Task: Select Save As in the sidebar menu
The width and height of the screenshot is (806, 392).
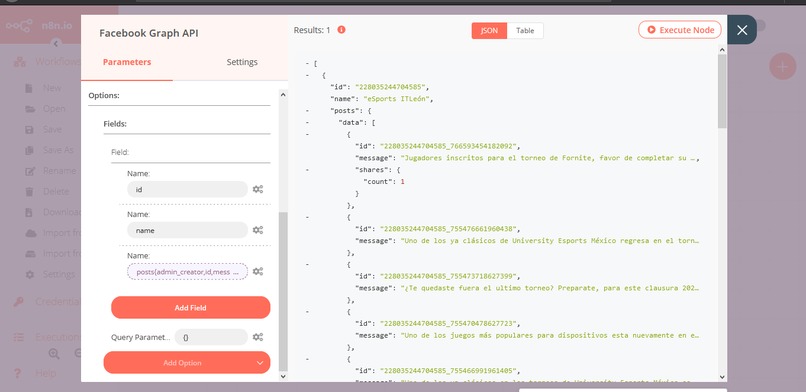Action: pyautogui.click(x=58, y=150)
